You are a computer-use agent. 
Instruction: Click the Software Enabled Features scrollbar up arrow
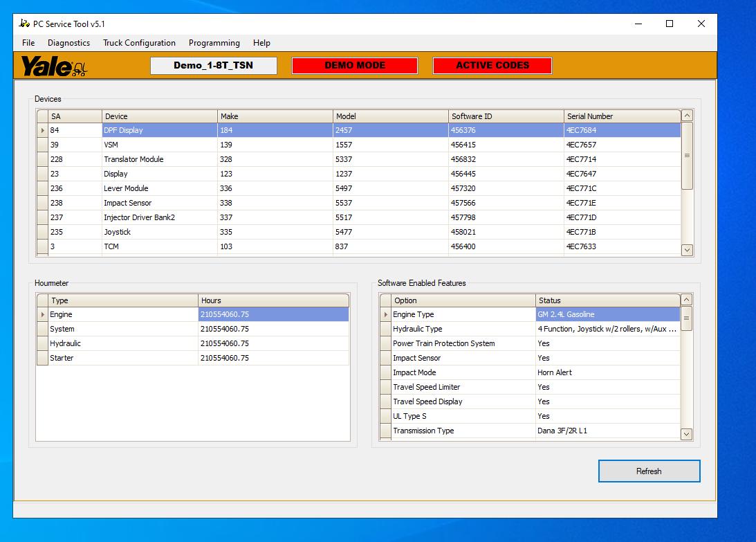coord(687,299)
